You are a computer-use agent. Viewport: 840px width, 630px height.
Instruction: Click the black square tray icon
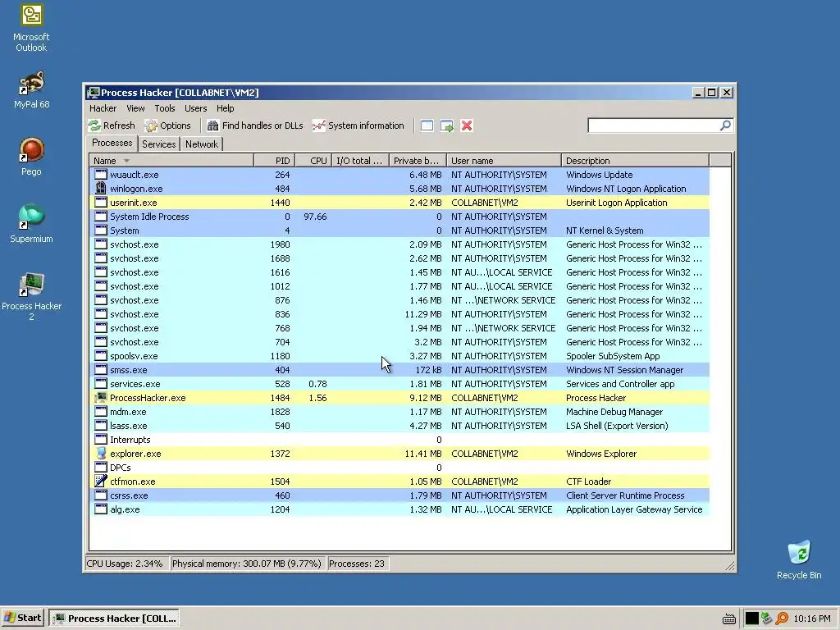coord(752,619)
